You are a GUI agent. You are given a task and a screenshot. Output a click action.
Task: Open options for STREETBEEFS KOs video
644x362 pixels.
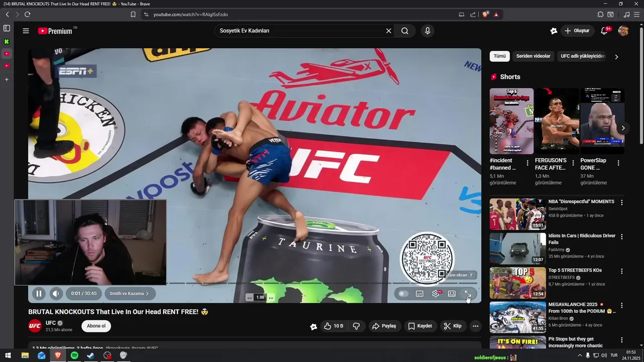pyautogui.click(x=622, y=271)
